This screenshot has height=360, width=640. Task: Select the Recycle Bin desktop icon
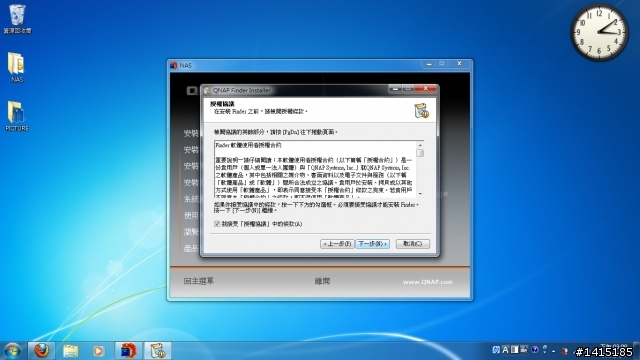pyautogui.click(x=17, y=19)
